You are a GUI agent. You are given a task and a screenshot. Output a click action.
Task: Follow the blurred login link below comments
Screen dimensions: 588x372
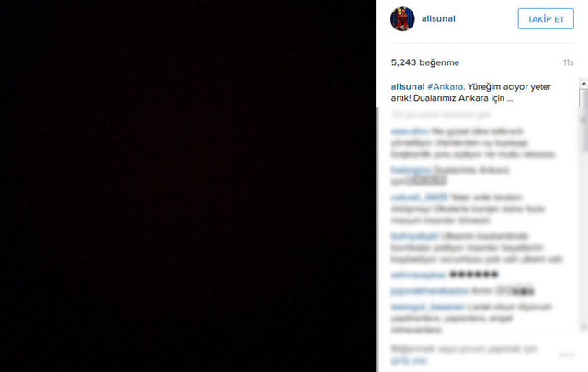pyautogui.click(x=409, y=361)
